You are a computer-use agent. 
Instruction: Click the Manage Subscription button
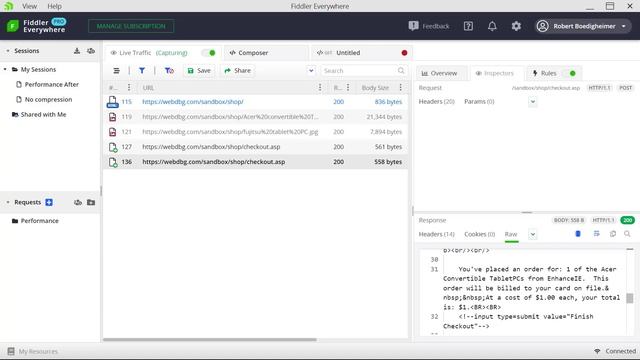(131, 26)
